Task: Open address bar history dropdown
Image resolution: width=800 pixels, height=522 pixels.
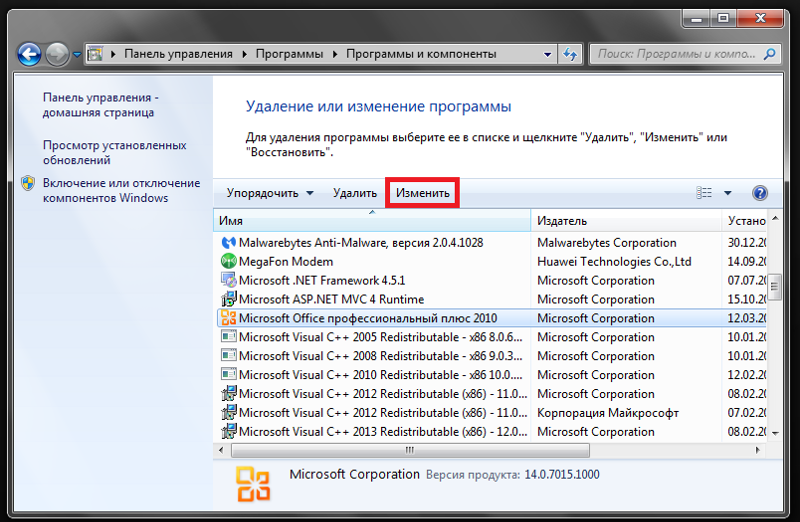Action: (x=547, y=54)
